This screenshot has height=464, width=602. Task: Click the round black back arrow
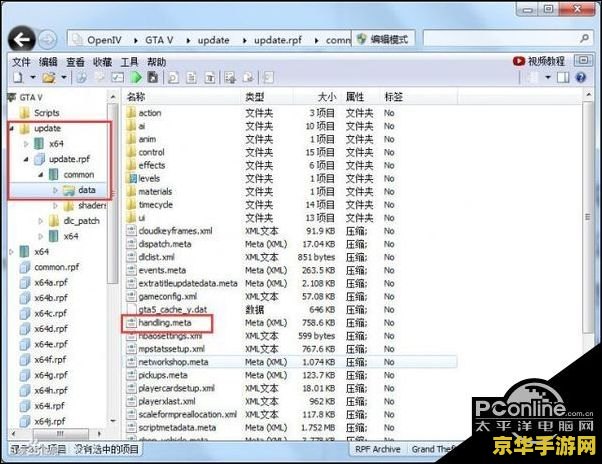pos(22,39)
